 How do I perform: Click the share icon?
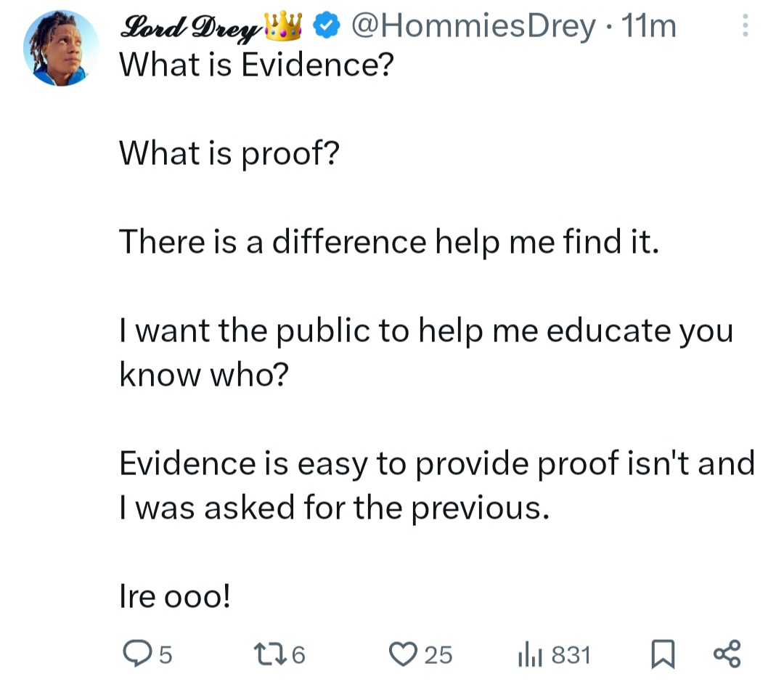(x=727, y=655)
